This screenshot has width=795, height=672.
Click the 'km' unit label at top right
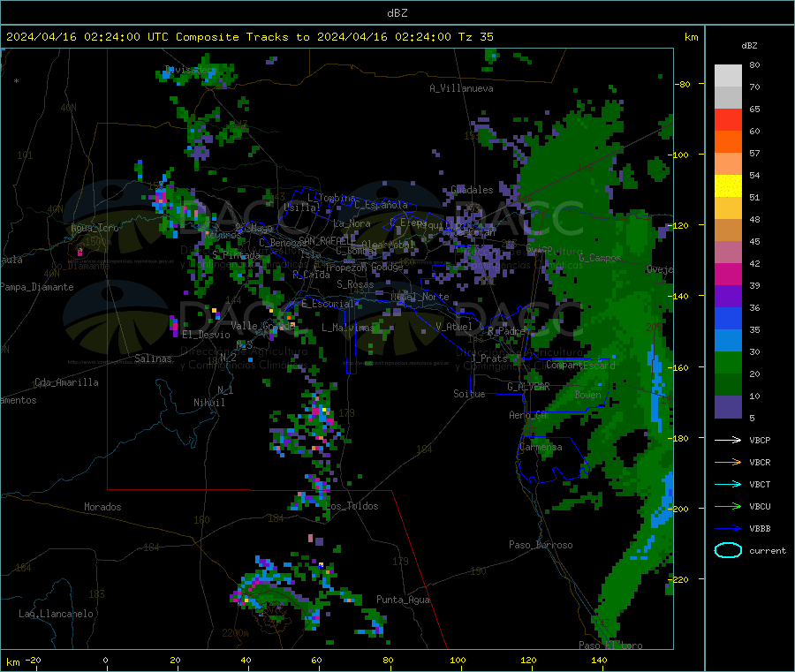[x=691, y=37]
